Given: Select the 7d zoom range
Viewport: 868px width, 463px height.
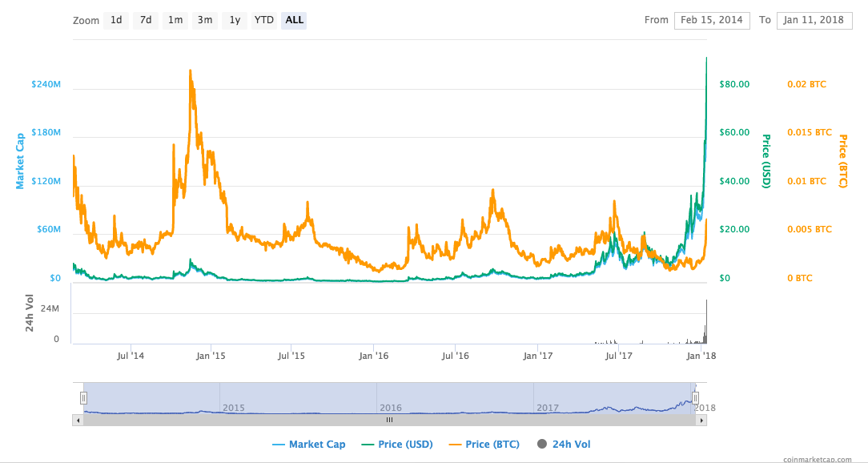Looking at the screenshot, I should (145, 20).
